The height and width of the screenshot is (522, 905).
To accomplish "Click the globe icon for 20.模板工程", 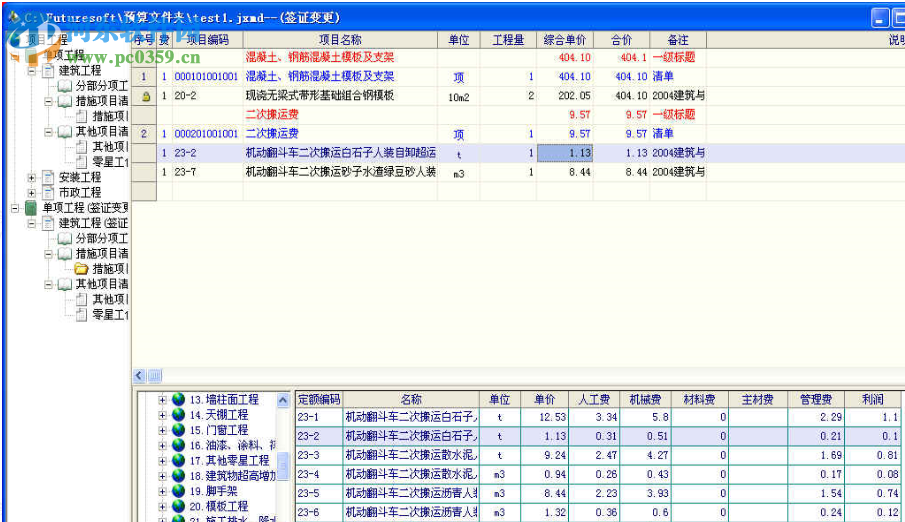I will pyautogui.click(x=179, y=506).
